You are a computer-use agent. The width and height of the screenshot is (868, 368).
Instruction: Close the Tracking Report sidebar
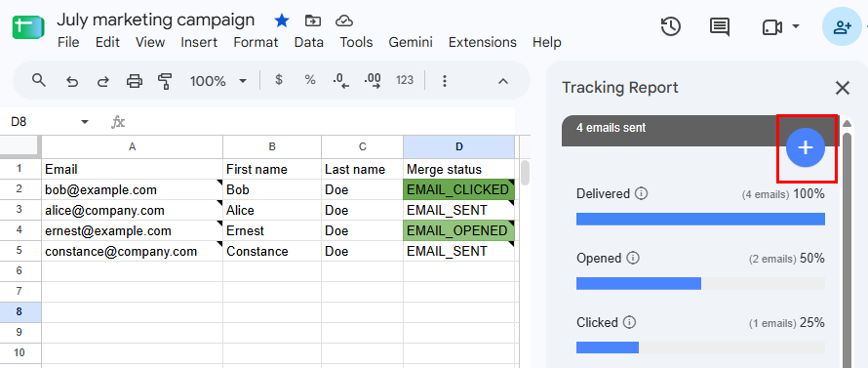coord(843,88)
